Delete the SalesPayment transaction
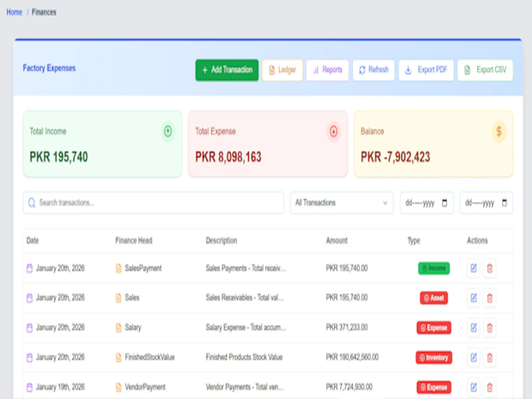 (489, 268)
